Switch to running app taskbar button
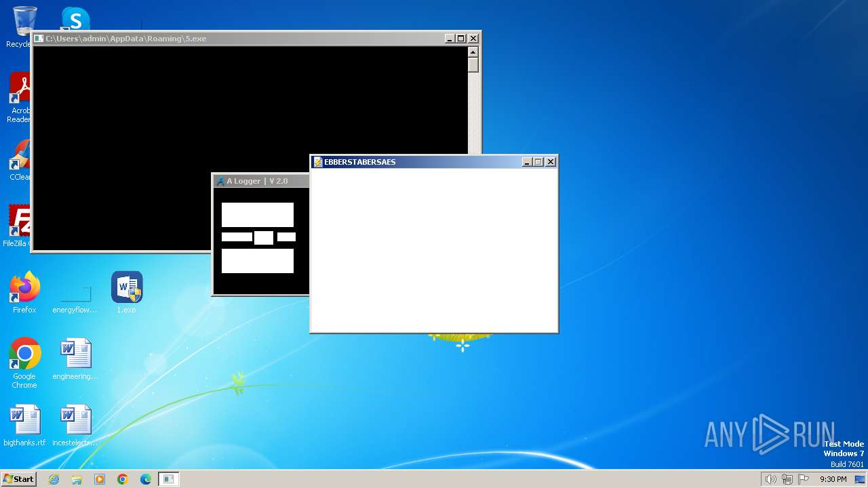Viewport: 868px width, 488px height. point(169,479)
